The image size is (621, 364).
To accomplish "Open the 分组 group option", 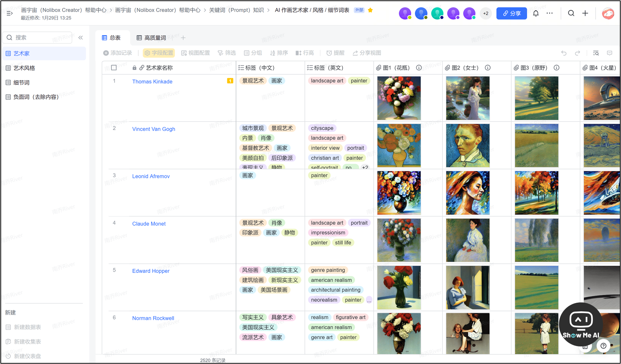I will coord(253,53).
